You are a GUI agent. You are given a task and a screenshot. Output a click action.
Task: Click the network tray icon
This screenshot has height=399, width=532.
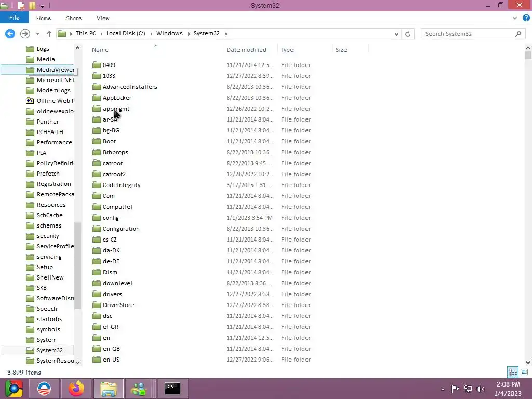(x=468, y=389)
